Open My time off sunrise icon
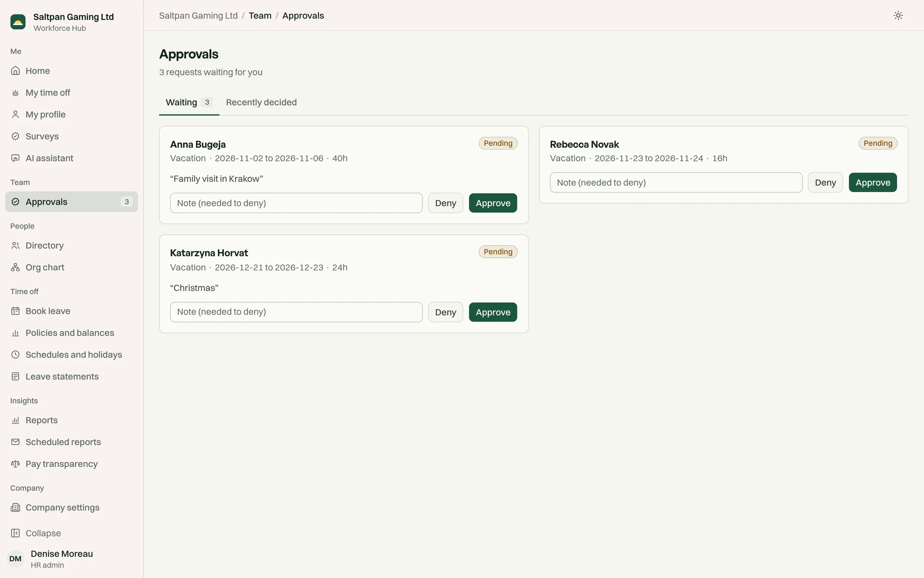 click(x=15, y=92)
